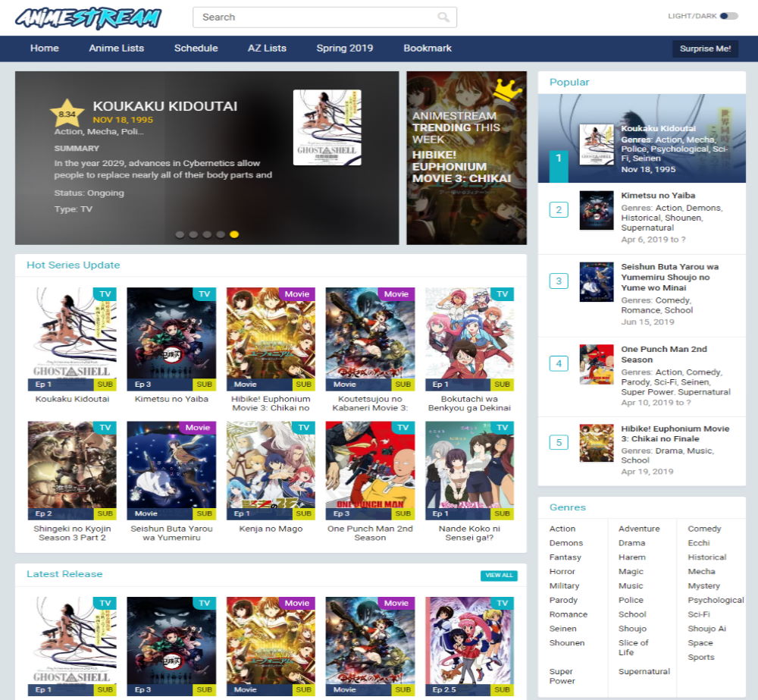Open the Home menu item
The height and width of the screenshot is (700, 758).
click(x=45, y=49)
